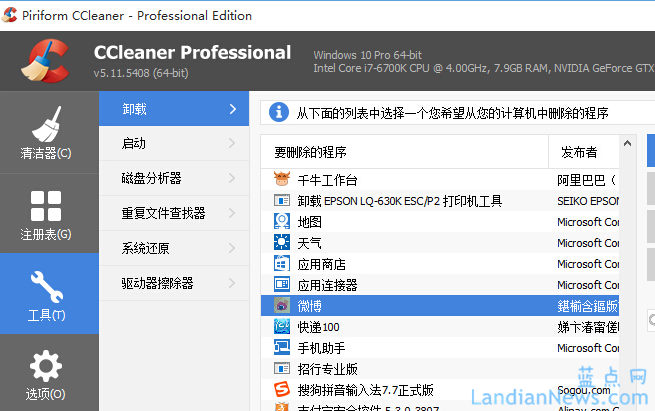Select the 应用商店 program row
This screenshot has height=411, width=655.
click(x=440, y=264)
